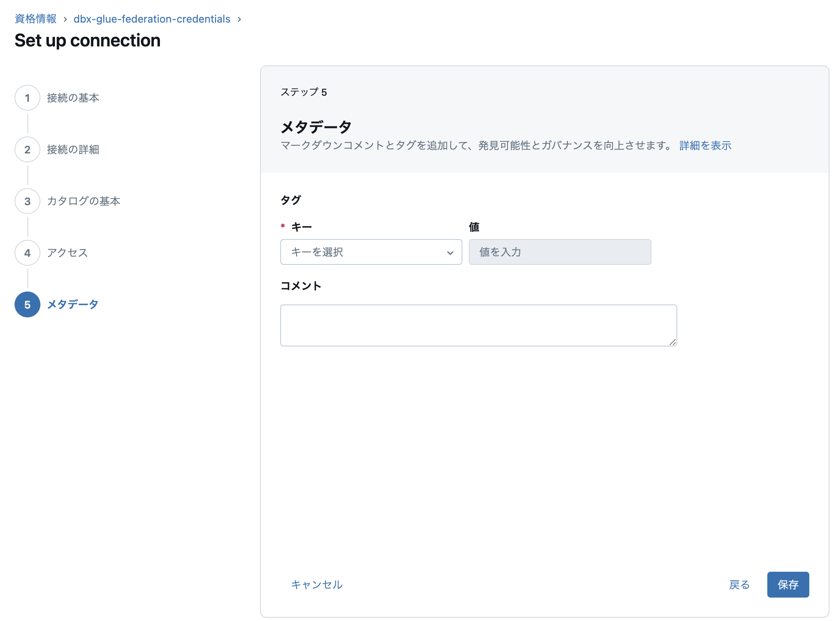Click chevron after dbx-glue-federation-credentials breadcrumb
Screen dimensions: 840x621
point(239,19)
